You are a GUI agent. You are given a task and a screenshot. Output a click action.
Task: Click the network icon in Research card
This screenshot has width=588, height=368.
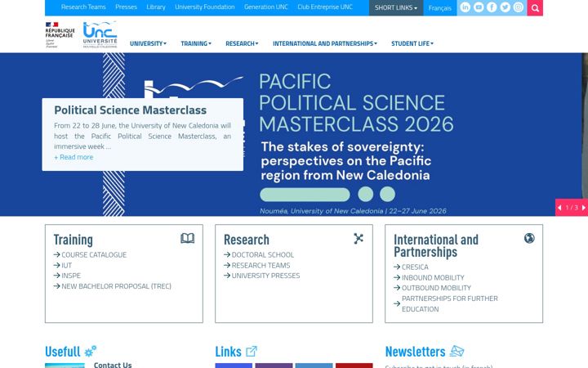click(x=359, y=238)
